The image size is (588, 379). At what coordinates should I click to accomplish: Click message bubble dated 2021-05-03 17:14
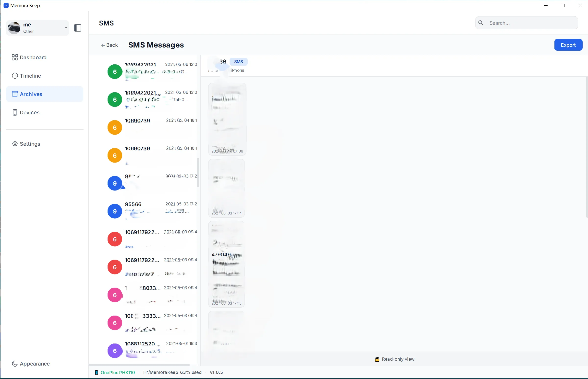point(227,188)
